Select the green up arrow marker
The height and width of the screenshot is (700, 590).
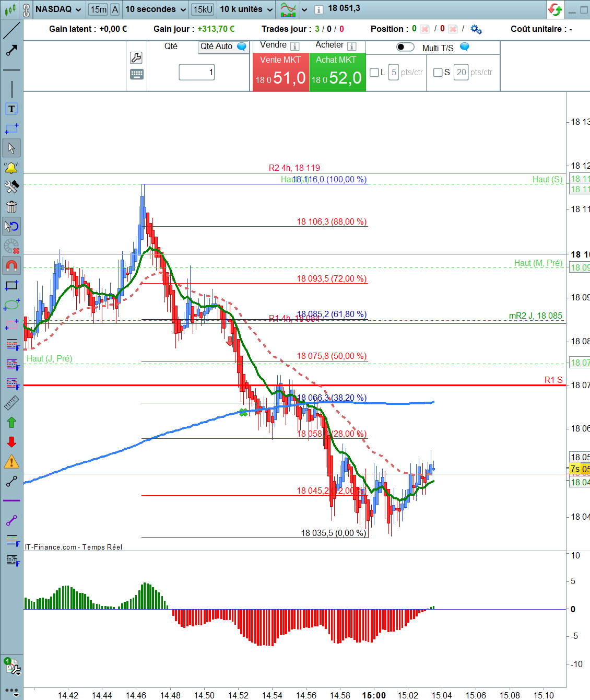11,422
